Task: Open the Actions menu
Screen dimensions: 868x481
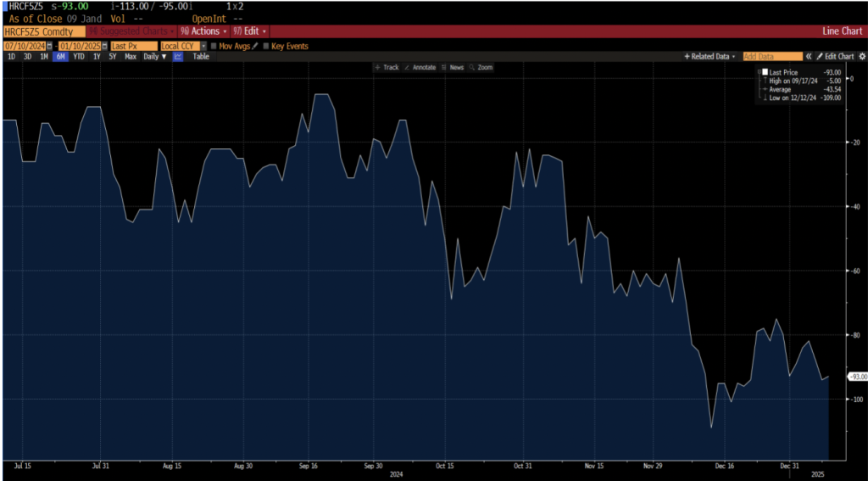Action: click(203, 31)
